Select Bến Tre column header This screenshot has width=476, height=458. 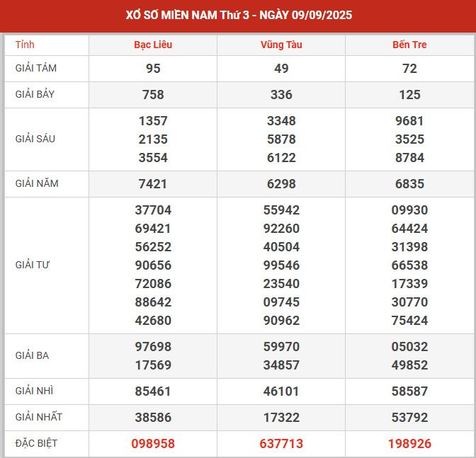coord(409,45)
